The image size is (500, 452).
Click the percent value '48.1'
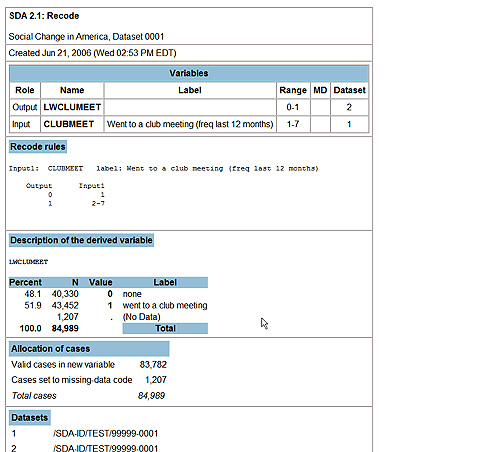[32, 294]
